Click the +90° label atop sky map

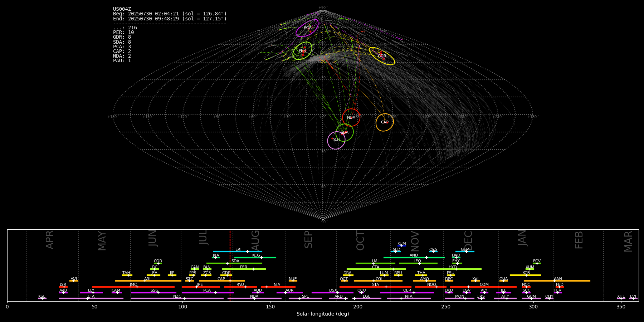323,8
